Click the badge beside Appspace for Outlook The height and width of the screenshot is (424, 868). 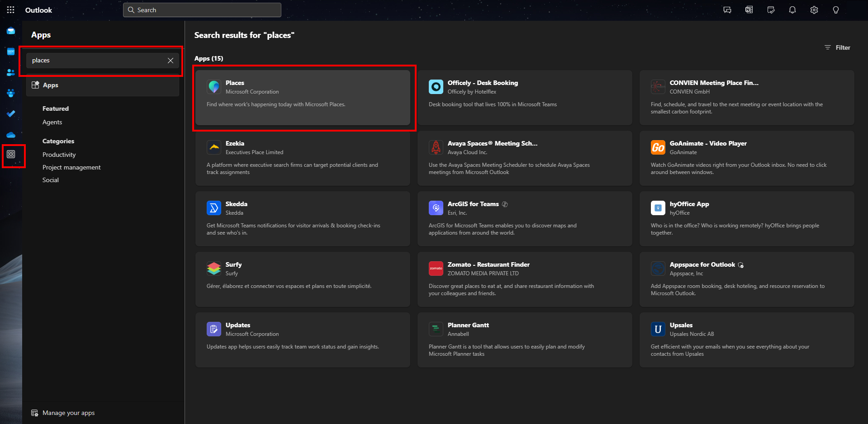coord(741,265)
